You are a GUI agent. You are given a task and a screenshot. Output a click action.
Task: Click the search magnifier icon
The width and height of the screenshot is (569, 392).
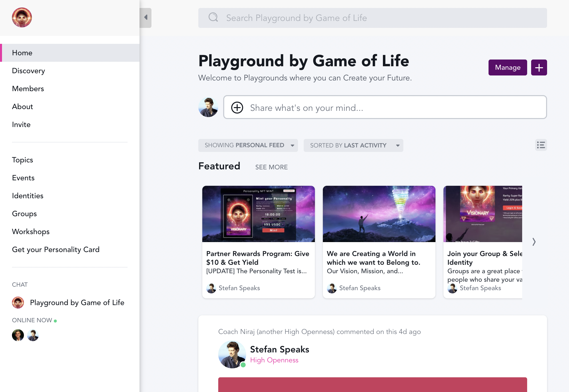tap(213, 17)
